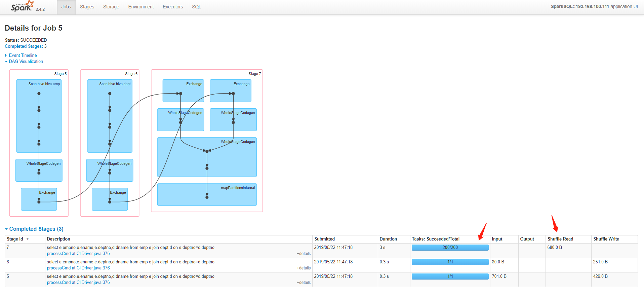Switch to the Stages tab
Image resolution: width=644 pixels, height=295 pixels.
[87, 7]
